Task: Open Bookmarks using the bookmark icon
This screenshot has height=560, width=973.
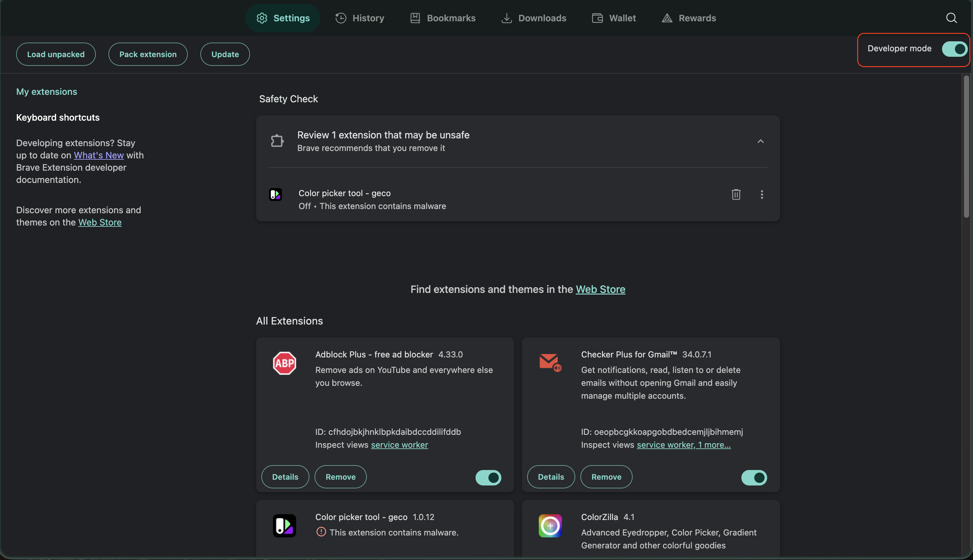Action: (415, 18)
